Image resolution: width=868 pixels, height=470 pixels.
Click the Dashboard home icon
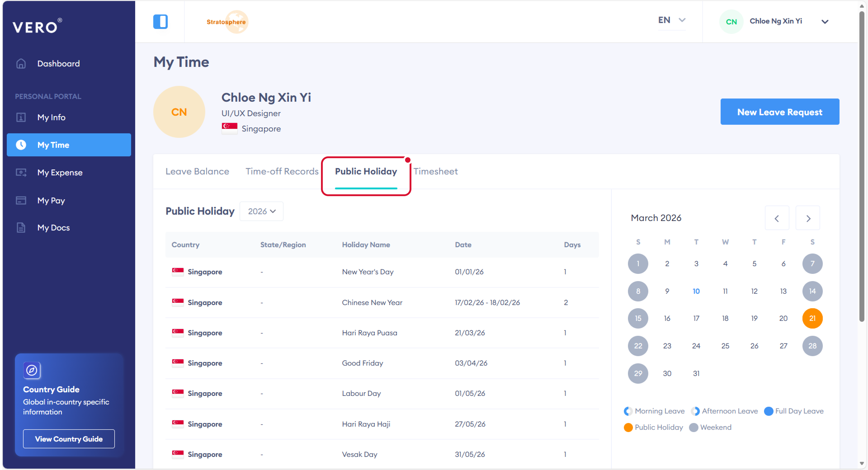coord(21,63)
